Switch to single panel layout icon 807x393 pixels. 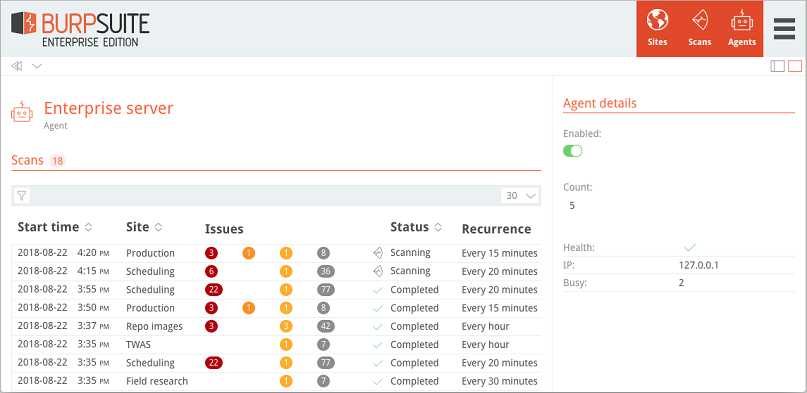pyautogui.click(x=795, y=66)
